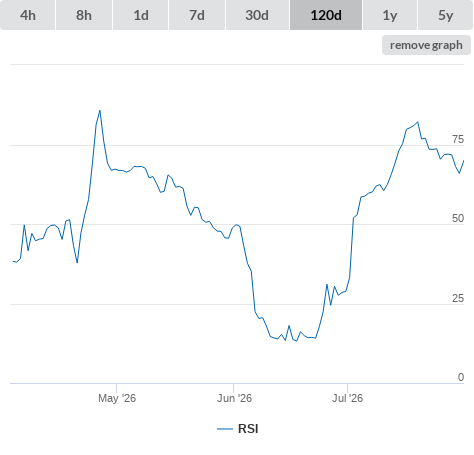474x455 pixels.
Task: Switch to the 5y range
Action: 446,15
